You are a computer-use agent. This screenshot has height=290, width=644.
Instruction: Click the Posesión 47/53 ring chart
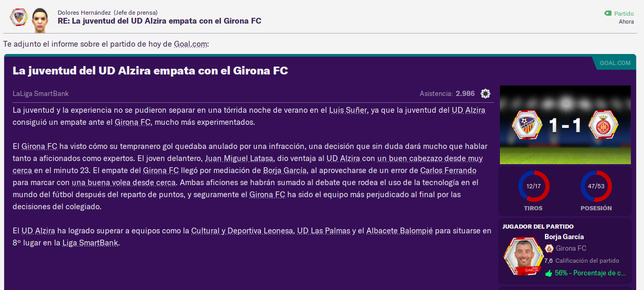point(596,186)
